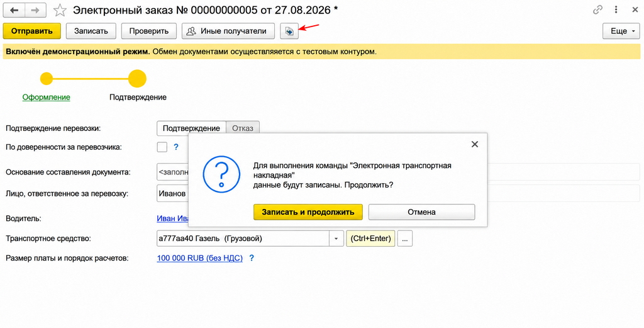
Task: Confirm with Записать и продолжить
Action: pyautogui.click(x=308, y=212)
